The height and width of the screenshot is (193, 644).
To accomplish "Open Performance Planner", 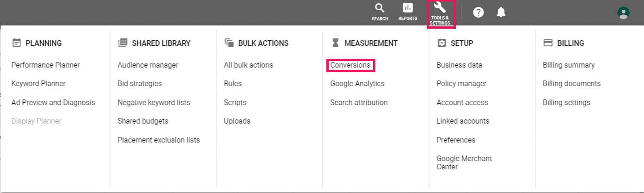I will [x=46, y=65].
